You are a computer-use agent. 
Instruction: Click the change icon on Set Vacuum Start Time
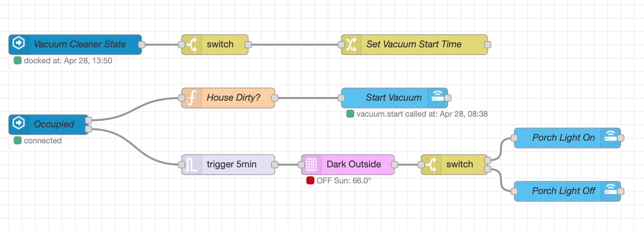(351, 44)
